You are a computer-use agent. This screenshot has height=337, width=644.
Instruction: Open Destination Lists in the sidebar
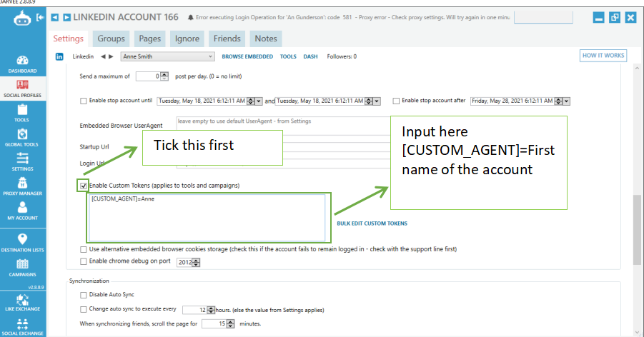click(22, 243)
